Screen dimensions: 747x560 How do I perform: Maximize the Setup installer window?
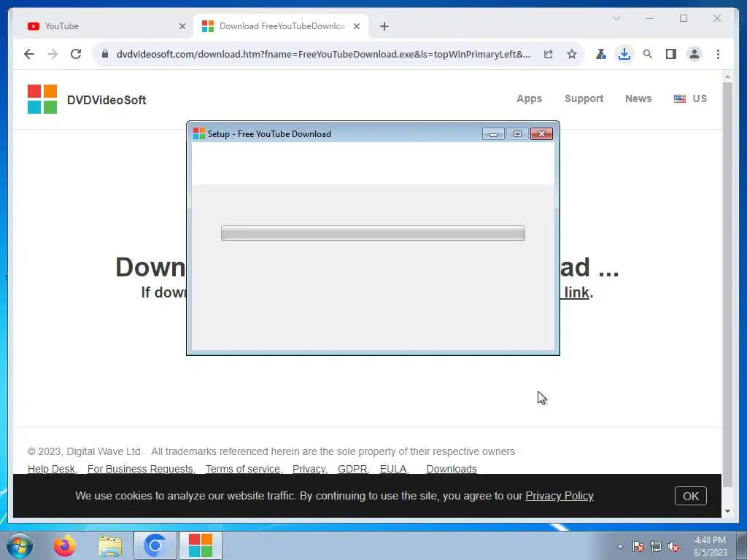point(517,134)
